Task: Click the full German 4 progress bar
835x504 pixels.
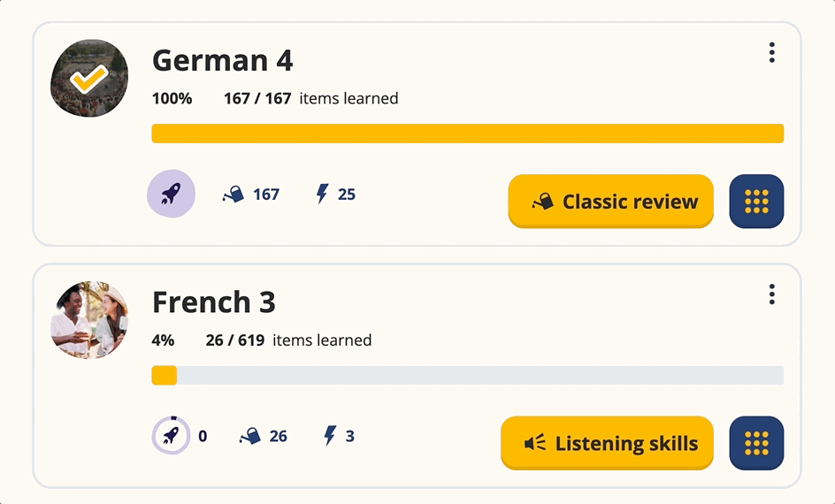Action: pyautogui.click(x=467, y=134)
